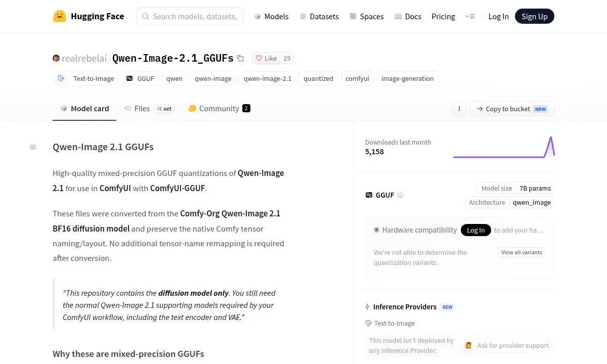This screenshot has height=364, width=607.
Task: Open the Community tab
Action: pos(219,108)
